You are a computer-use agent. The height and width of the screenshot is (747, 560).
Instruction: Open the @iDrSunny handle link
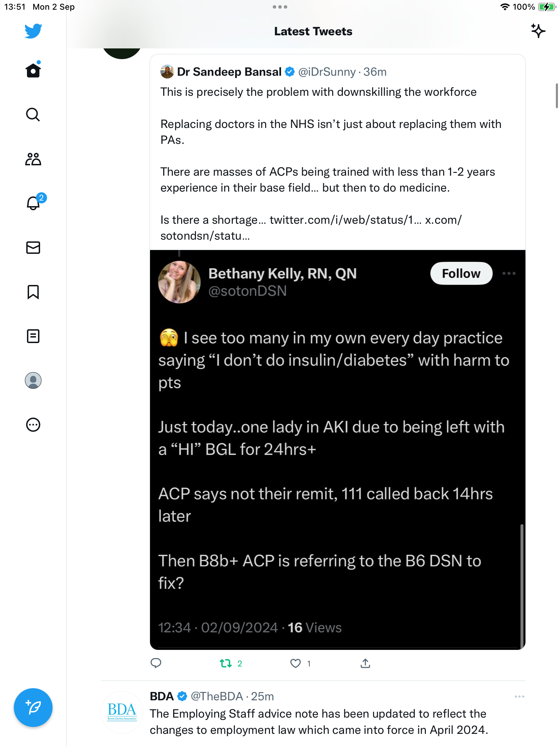pyautogui.click(x=327, y=72)
